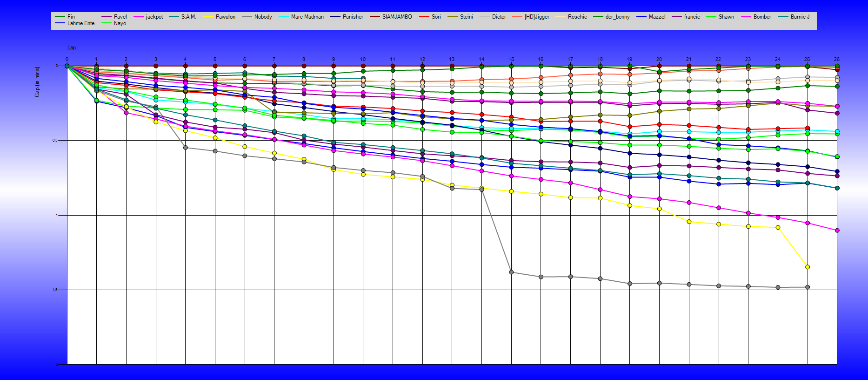Click lap number 16 on the axis
The image size is (868, 380).
[x=541, y=60]
